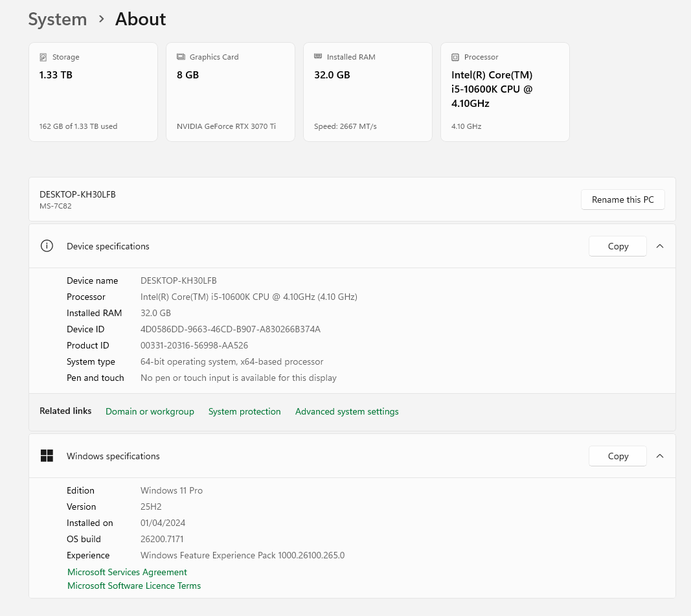Collapse the Windows specifications section
Image resolution: width=691 pixels, height=616 pixels.
pyautogui.click(x=660, y=456)
